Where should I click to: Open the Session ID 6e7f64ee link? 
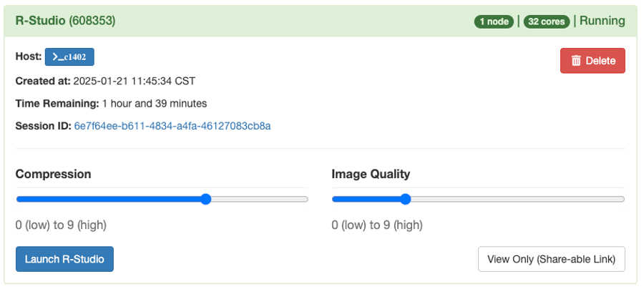pyautogui.click(x=172, y=126)
